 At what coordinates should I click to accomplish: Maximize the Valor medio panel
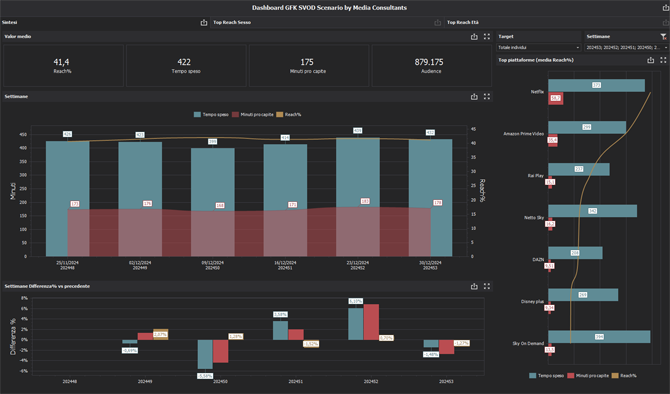pyautogui.click(x=487, y=37)
